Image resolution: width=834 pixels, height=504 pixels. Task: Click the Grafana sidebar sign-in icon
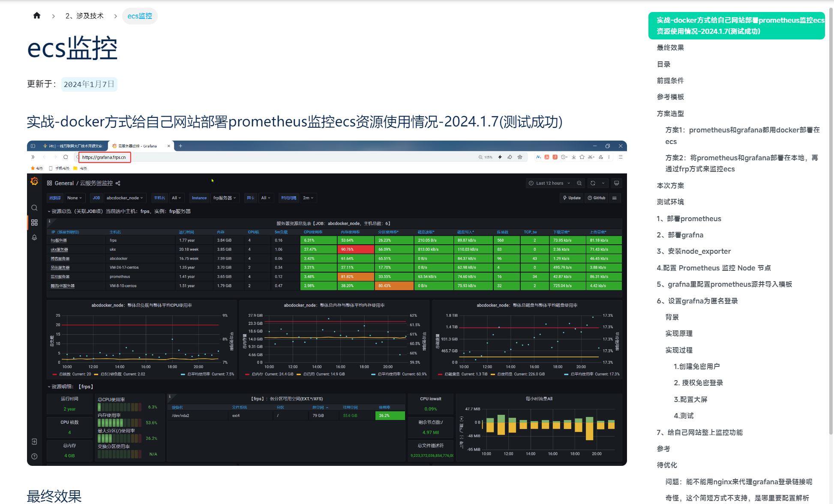34,442
